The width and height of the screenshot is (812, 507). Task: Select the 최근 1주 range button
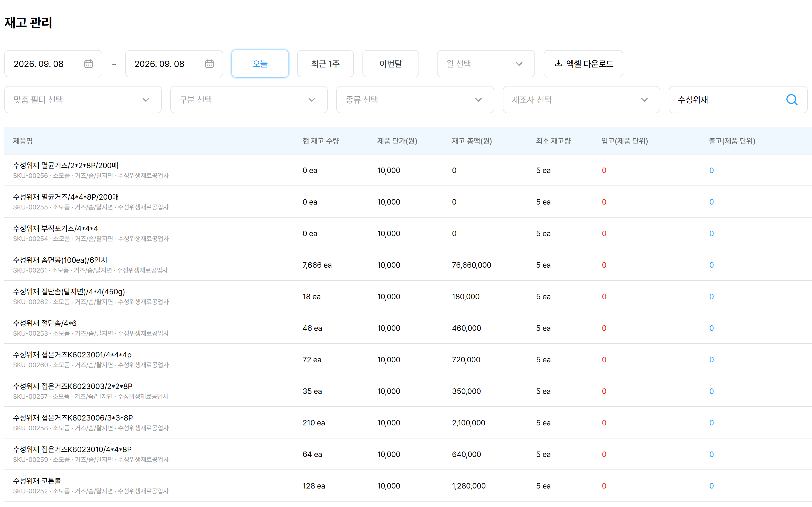pyautogui.click(x=325, y=64)
